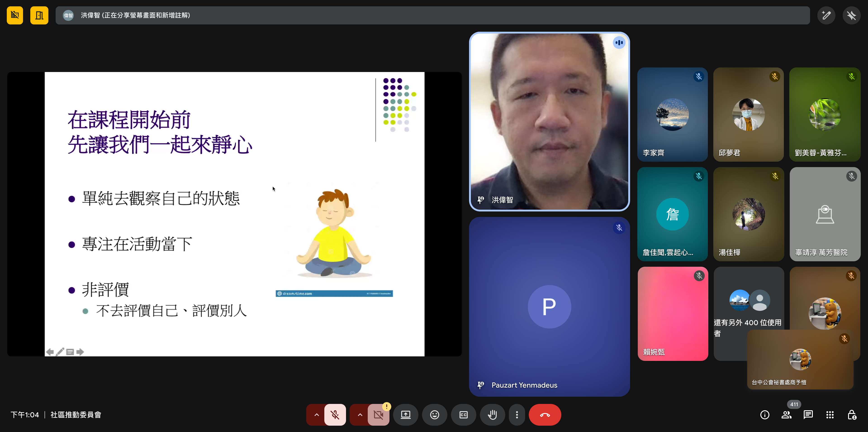Toggle the muted microphone button

335,415
